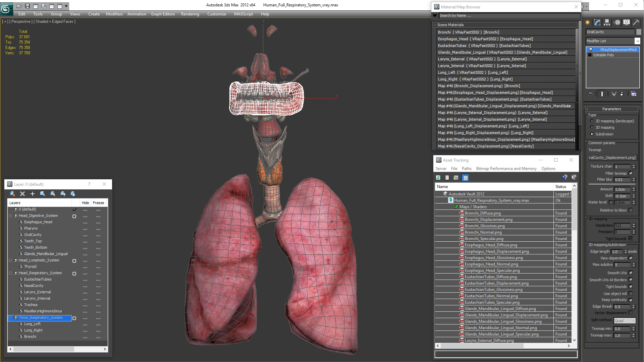Viewport: 644px width, 362px height.
Task: Select the Modify panel tab icon
Action: pyautogui.click(x=597, y=22)
